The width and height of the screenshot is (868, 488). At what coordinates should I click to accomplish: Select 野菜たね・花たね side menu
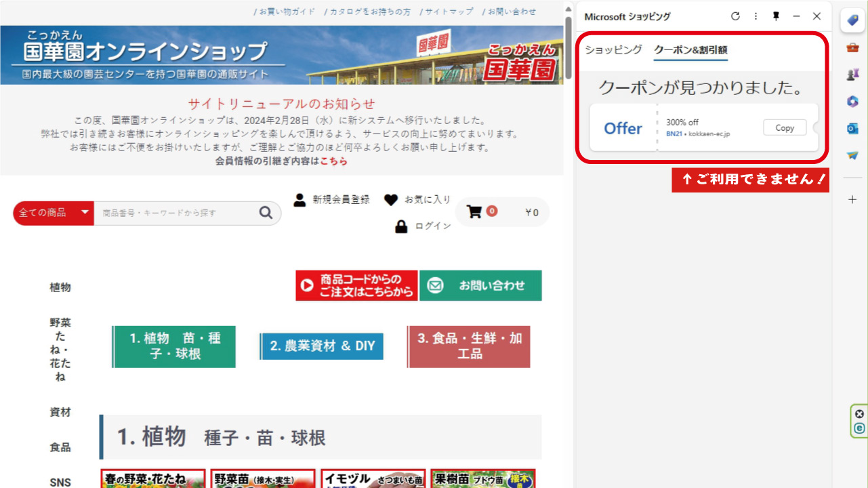[x=60, y=350]
